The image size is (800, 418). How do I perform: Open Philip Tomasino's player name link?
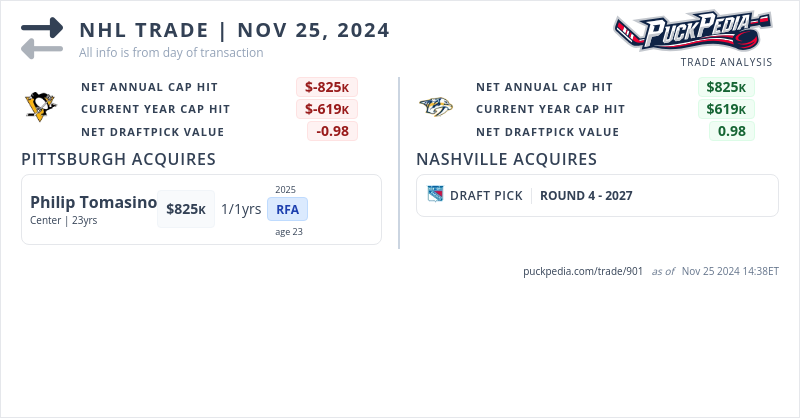[x=93, y=202]
